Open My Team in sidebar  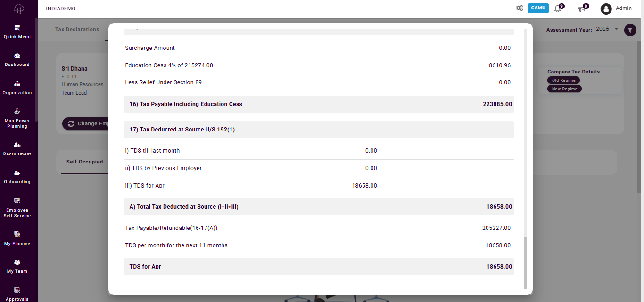pos(17,262)
